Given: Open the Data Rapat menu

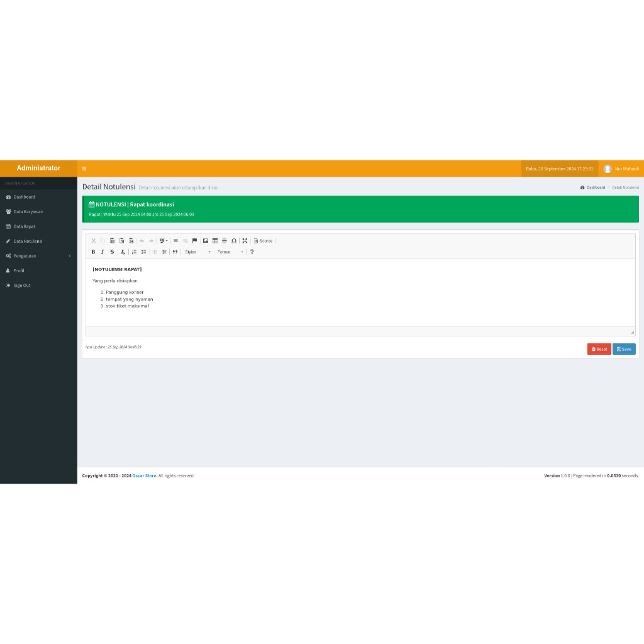Looking at the screenshot, I should click(x=38, y=226).
